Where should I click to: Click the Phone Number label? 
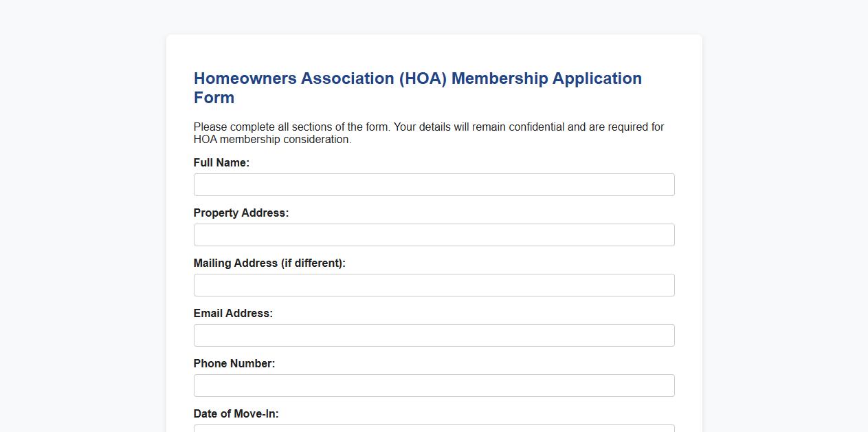click(x=234, y=363)
